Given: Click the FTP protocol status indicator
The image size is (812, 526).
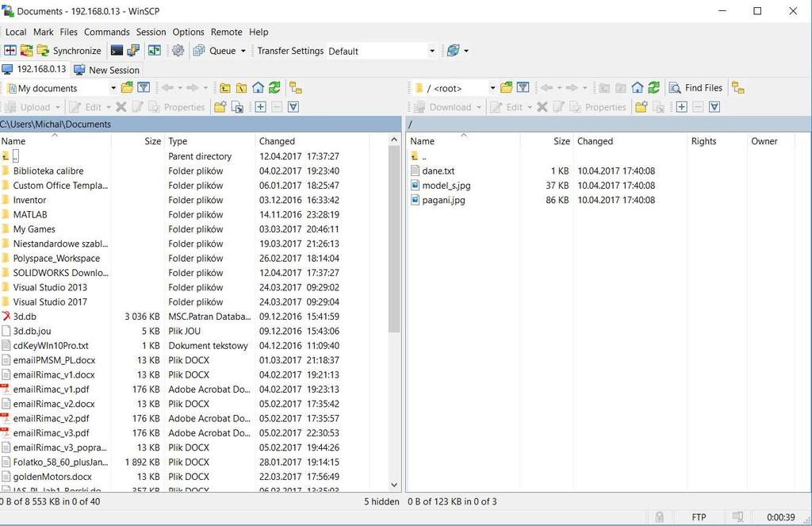Looking at the screenshot, I should 699,516.
